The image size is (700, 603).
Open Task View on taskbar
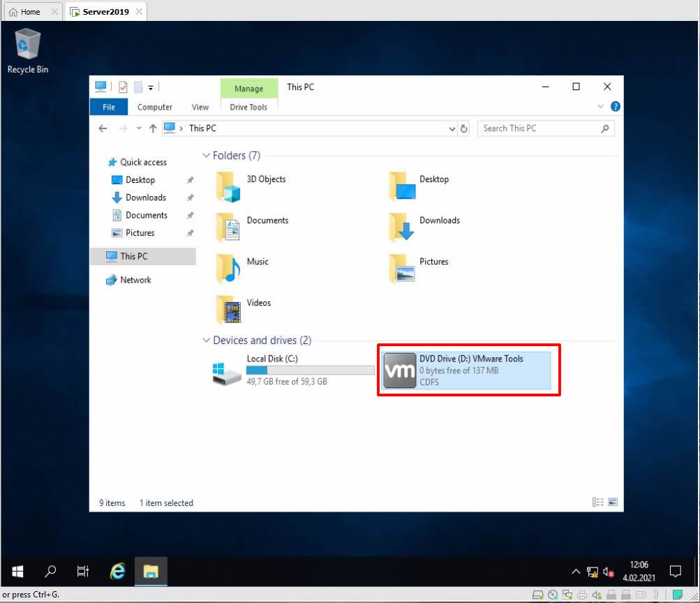tap(82, 572)
